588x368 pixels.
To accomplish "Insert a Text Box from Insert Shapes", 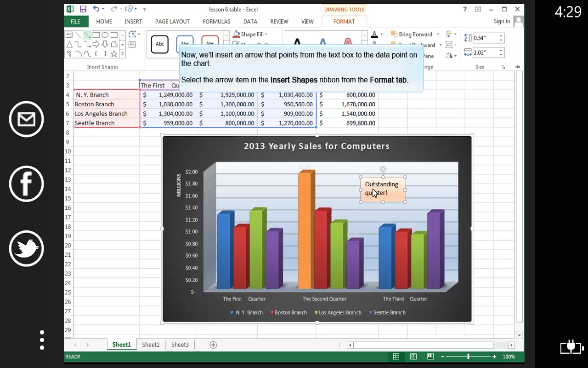I will [69, 35].
